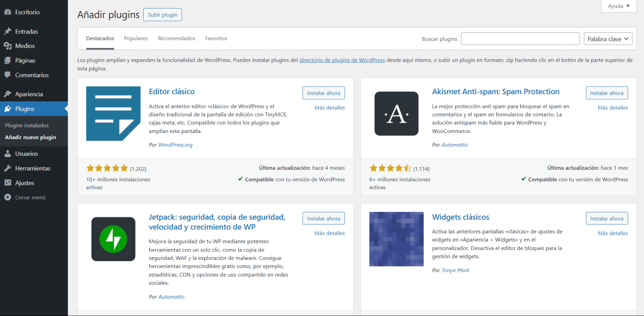
Task: Focus the Buscar plugins search field
Action: (520, 39)
